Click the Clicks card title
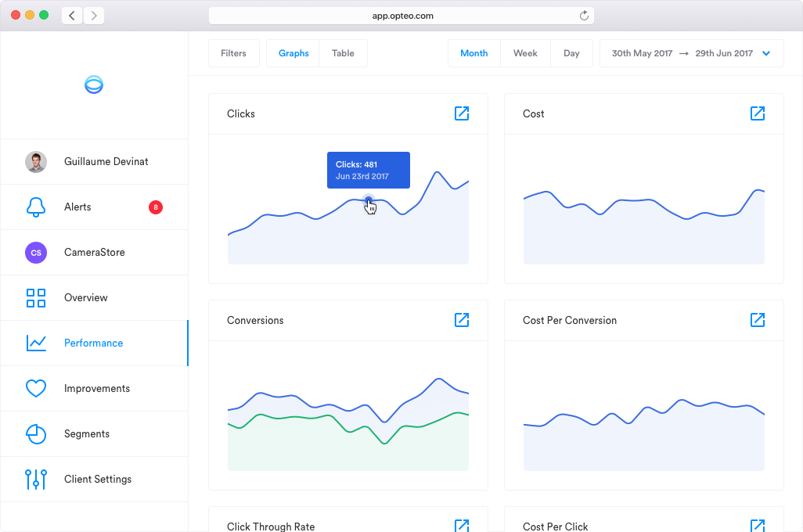This screenshot has width=803, height=532. pos(241,113)
